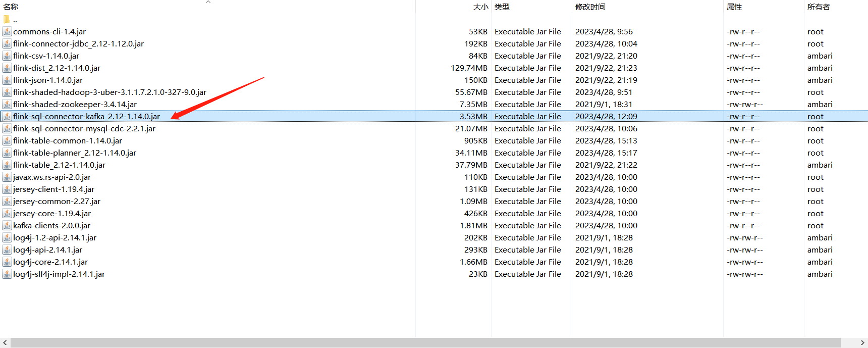Sort files by the 修改时间 column header
868x348 pixels.
pyautogui.click(x=590, y=7)
